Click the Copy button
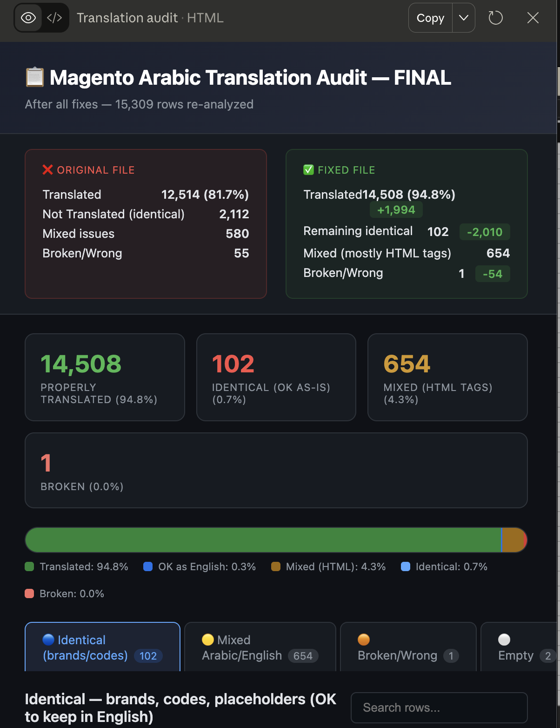Screen dimensions: 560x728 click(x=430, y=18)
